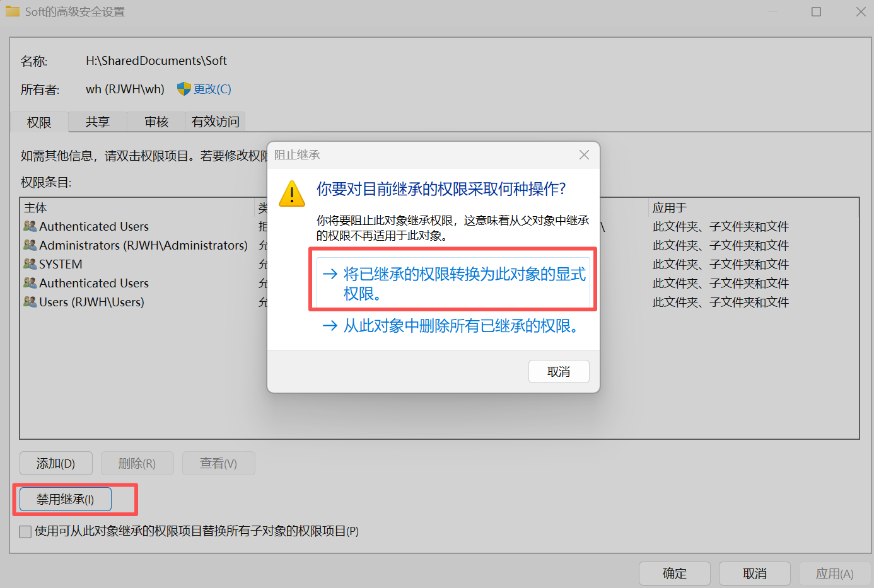
Task: Choose 将已继承的权限转换为此对象的显式权限 option
Action: tap(453, 284)
